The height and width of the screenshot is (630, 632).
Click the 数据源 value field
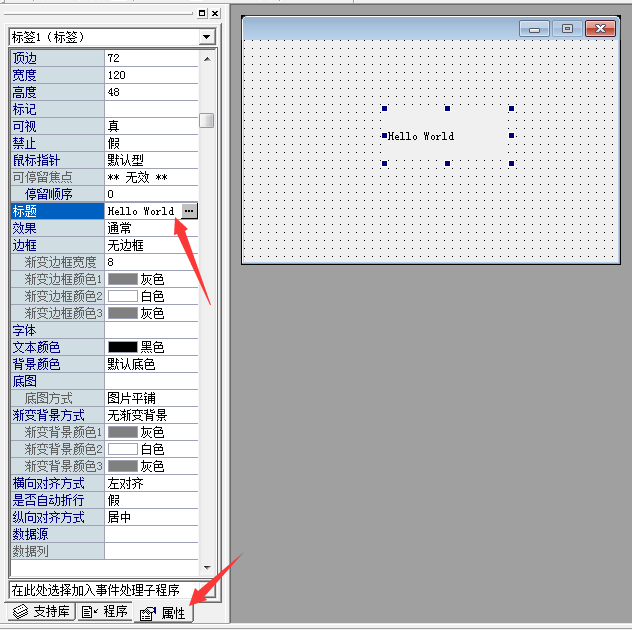[x=151, y=534]
